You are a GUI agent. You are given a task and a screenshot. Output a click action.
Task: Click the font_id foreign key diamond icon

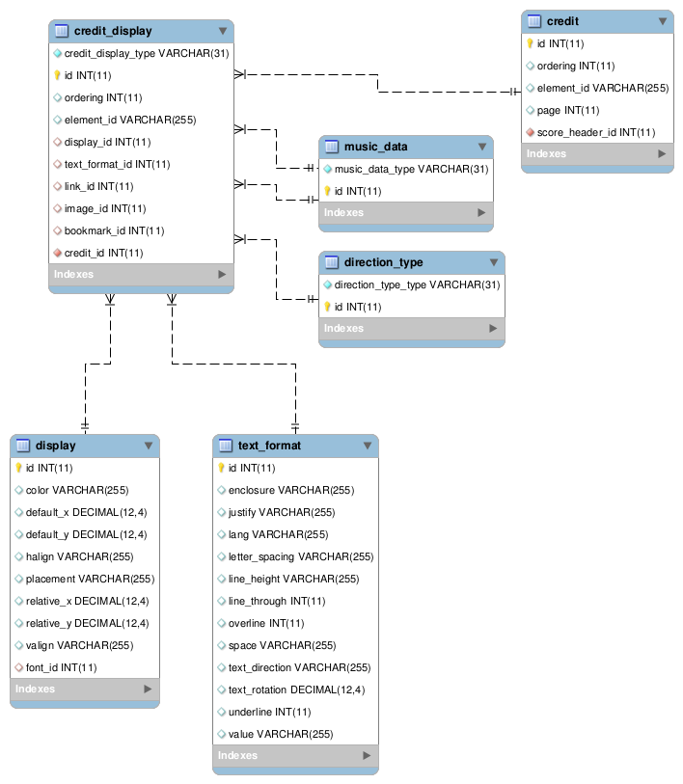click(x=19, y=667)
